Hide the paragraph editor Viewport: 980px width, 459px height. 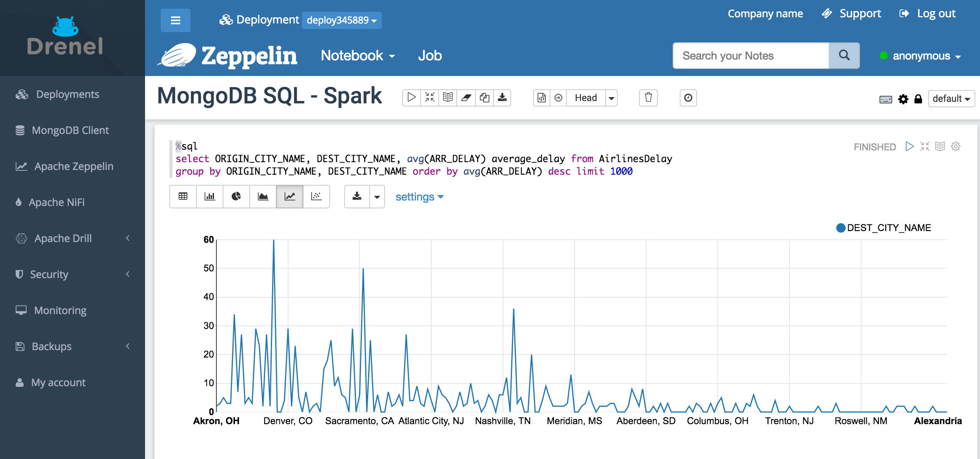tap(925, 146)
